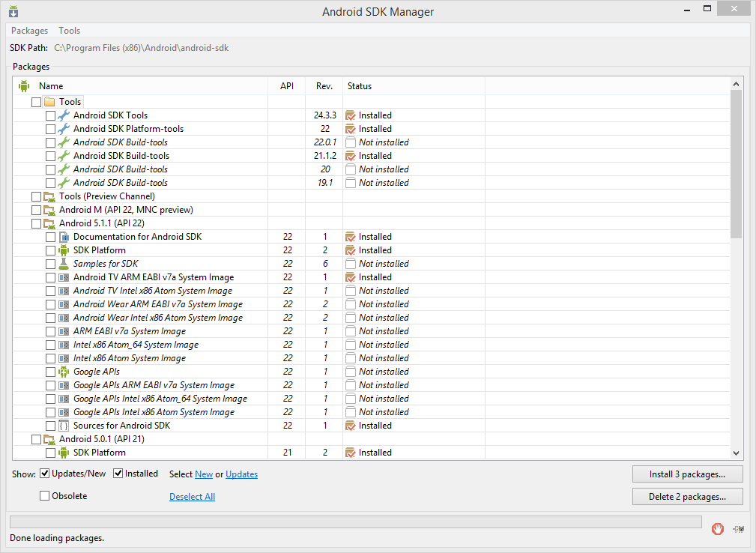Click Delete 2 packages button

point(688,497)
